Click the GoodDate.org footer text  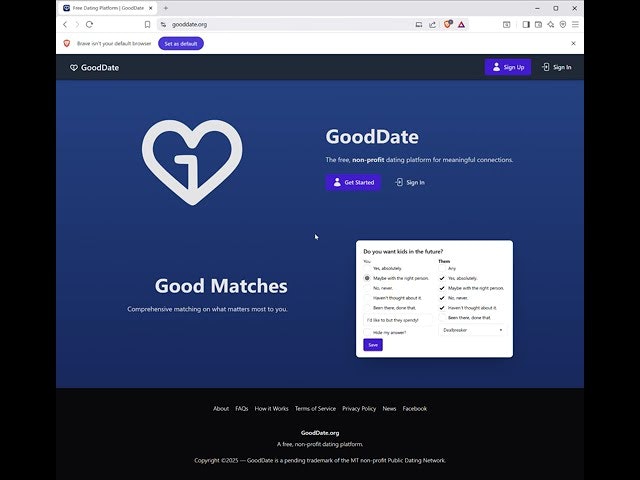click(320, 433)
